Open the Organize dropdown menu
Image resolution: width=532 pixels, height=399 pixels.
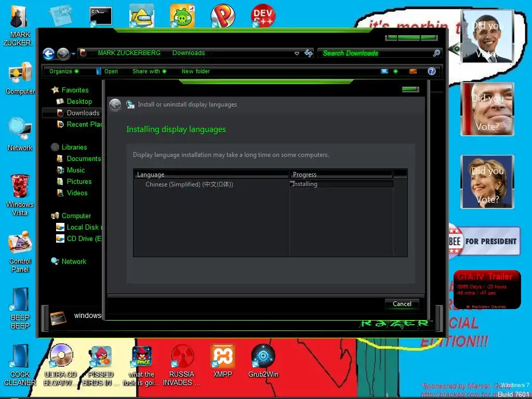[64, 71]
